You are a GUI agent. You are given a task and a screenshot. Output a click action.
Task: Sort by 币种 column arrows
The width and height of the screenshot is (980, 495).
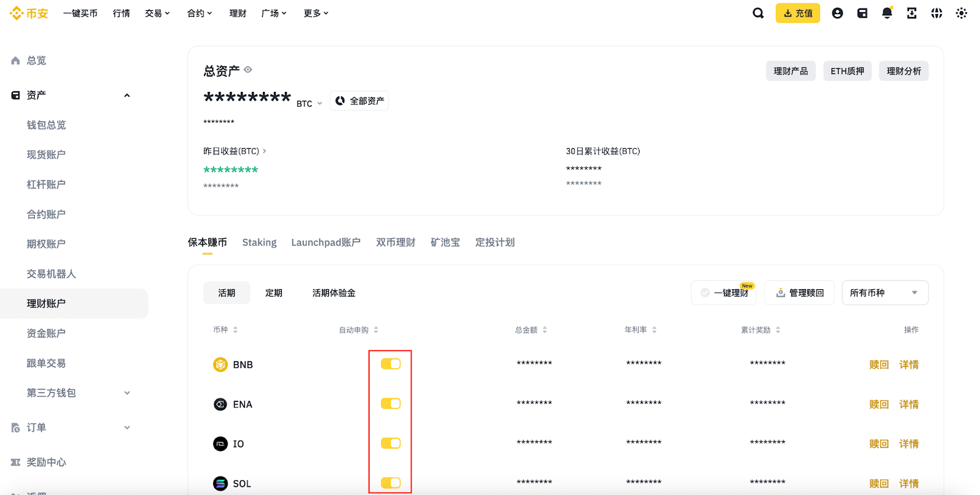pyautogui.click(x=235, y=330)
